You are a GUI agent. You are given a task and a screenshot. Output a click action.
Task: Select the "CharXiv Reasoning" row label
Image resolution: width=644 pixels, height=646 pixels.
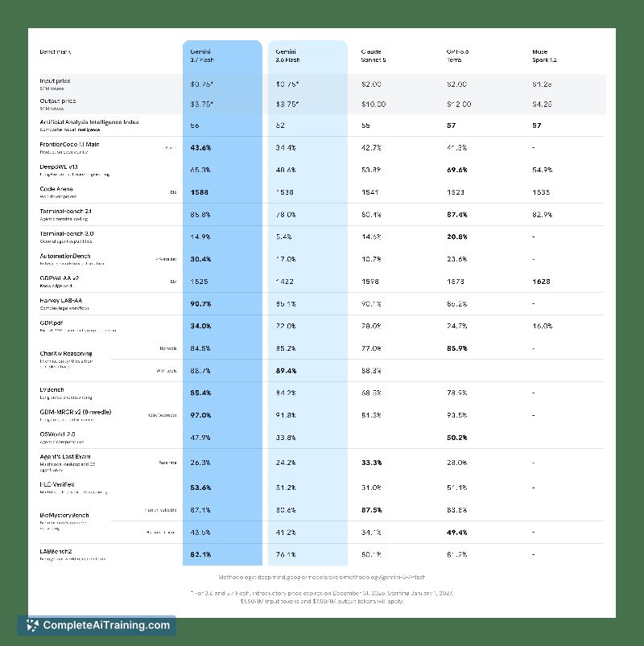tap(66, 353)
